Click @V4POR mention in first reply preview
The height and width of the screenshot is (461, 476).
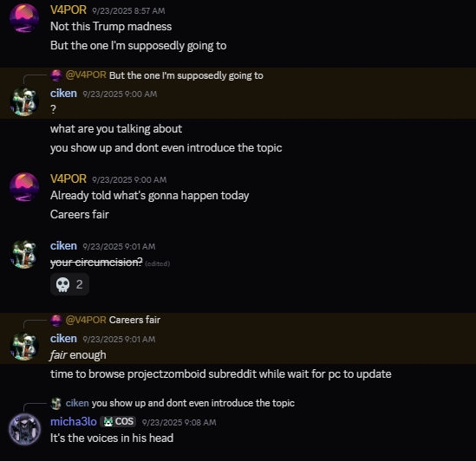tap(86, 75)
